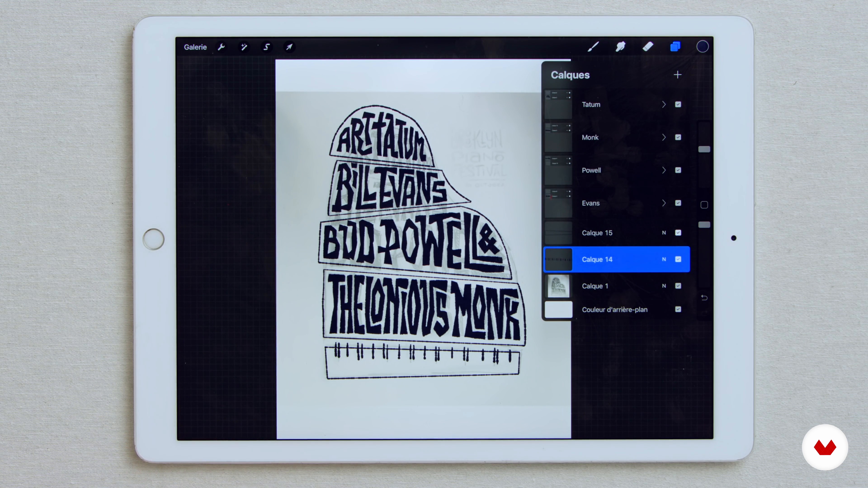Open the Galerie view
The height and width of the screenshot is (488, 868).
point(195,47)
